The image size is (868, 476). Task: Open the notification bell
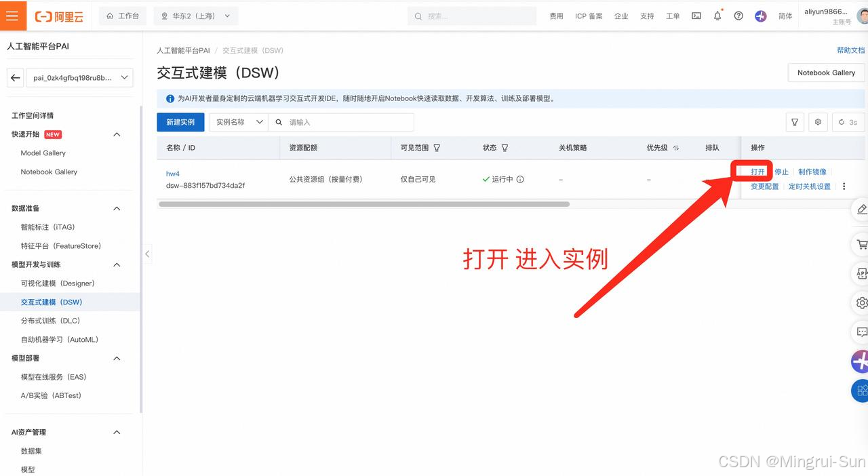tap(717, 16)
